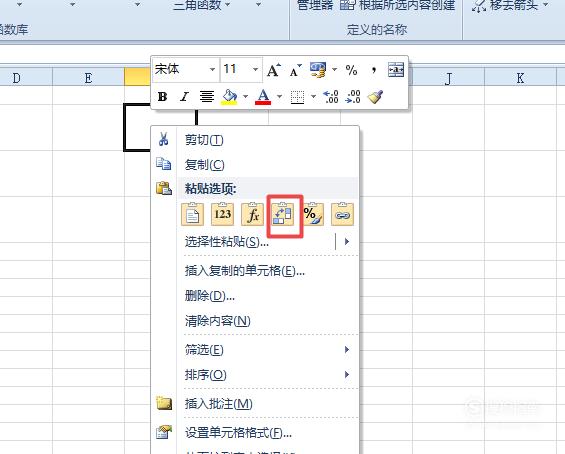
Task: Click the Format Painter brush
Action: click(x=375, y=97)
